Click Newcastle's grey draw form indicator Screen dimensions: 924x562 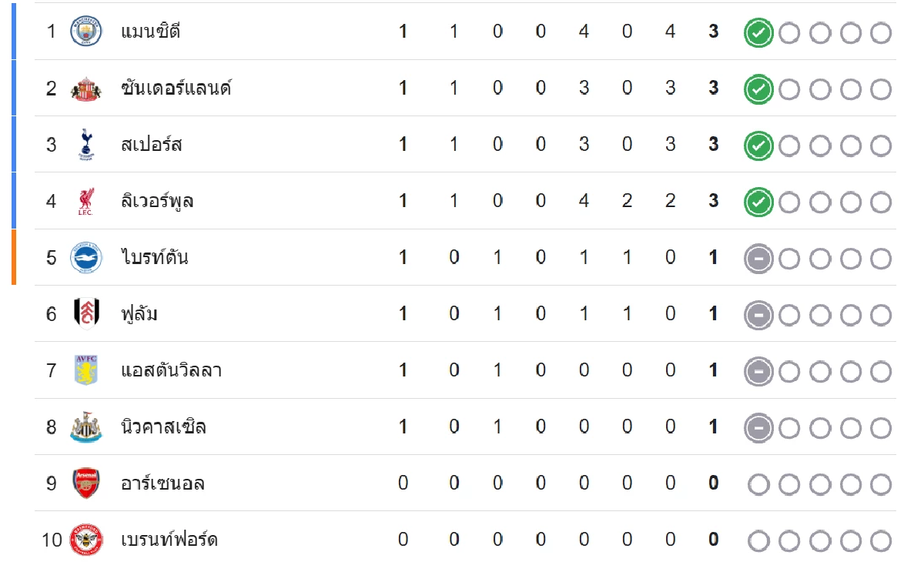758,427
